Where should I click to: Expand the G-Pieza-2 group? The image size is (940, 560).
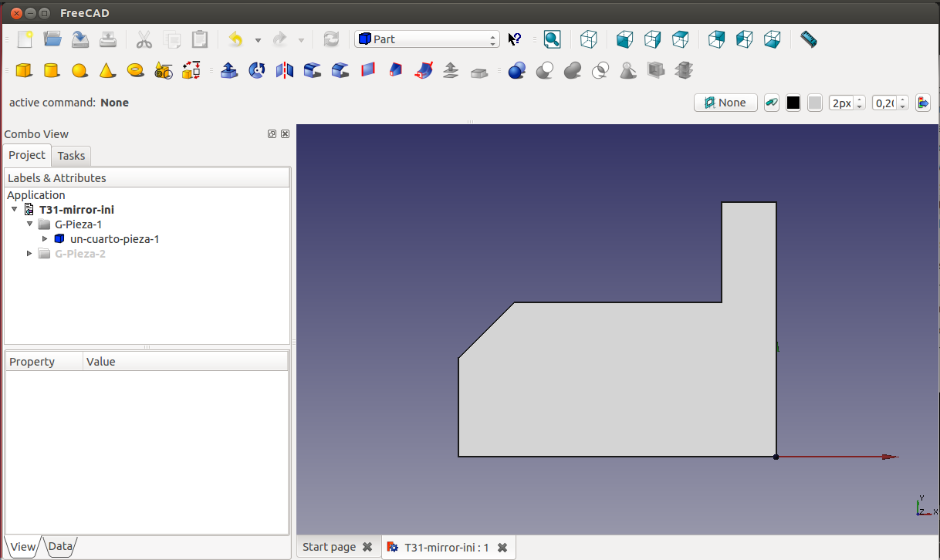coord(30,254)
